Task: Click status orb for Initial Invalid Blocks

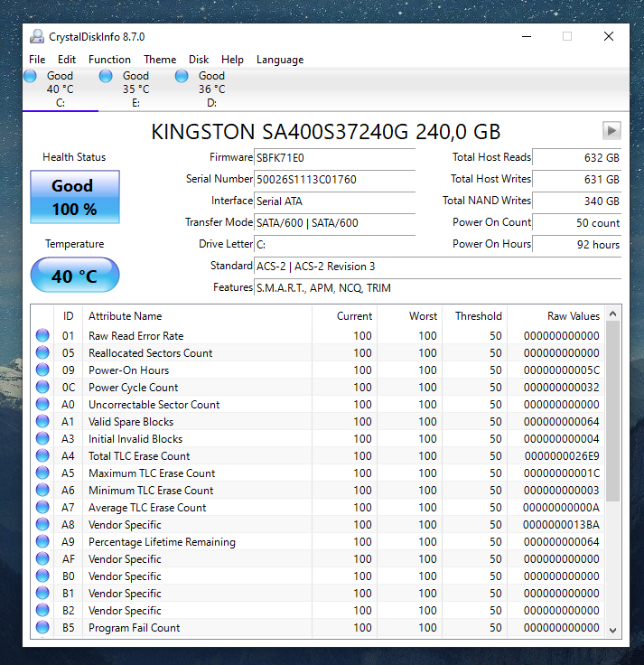Action: [x=42, y=438]
